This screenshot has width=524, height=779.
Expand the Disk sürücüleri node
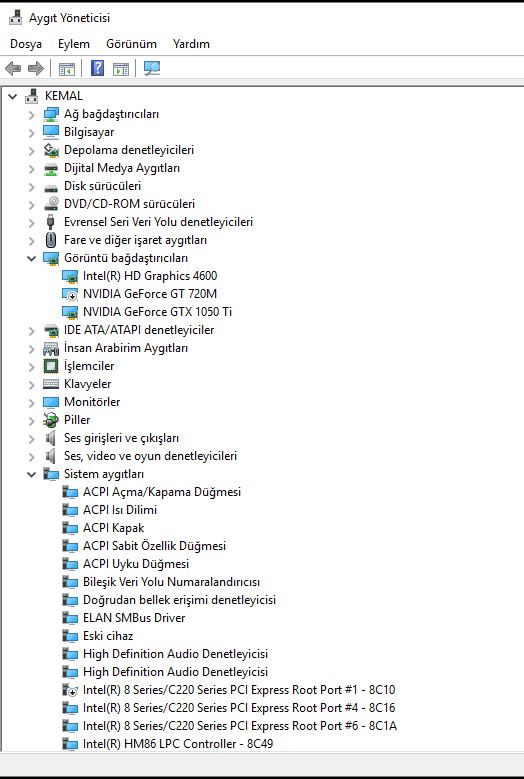point(31,187)
